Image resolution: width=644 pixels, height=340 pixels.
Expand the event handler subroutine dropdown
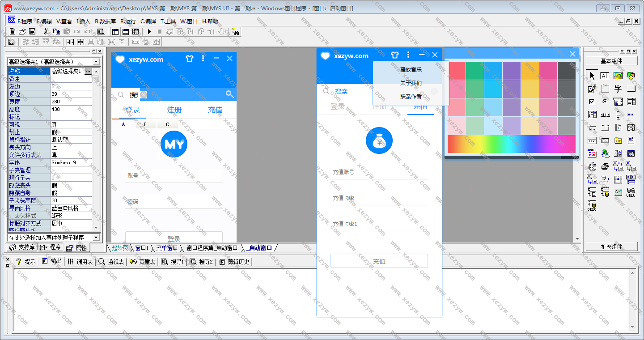click(96, 238)
